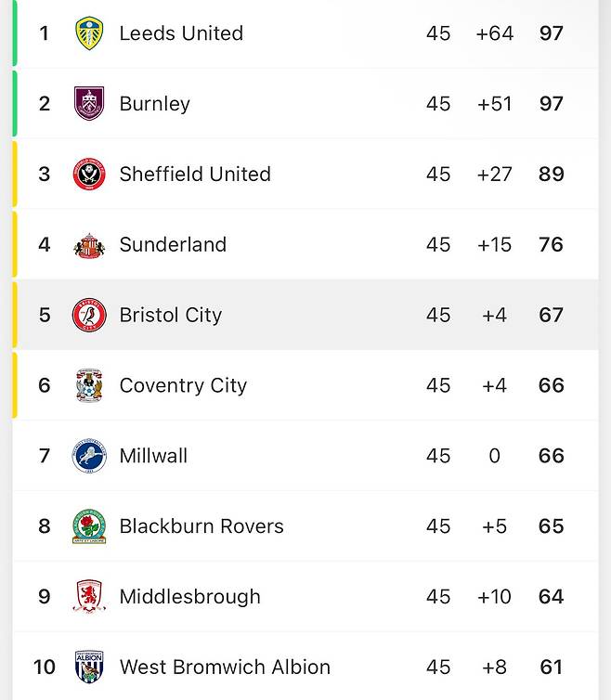Select the Coventry City team name
This screenshot has height=700, width=611.
[183, 385]
